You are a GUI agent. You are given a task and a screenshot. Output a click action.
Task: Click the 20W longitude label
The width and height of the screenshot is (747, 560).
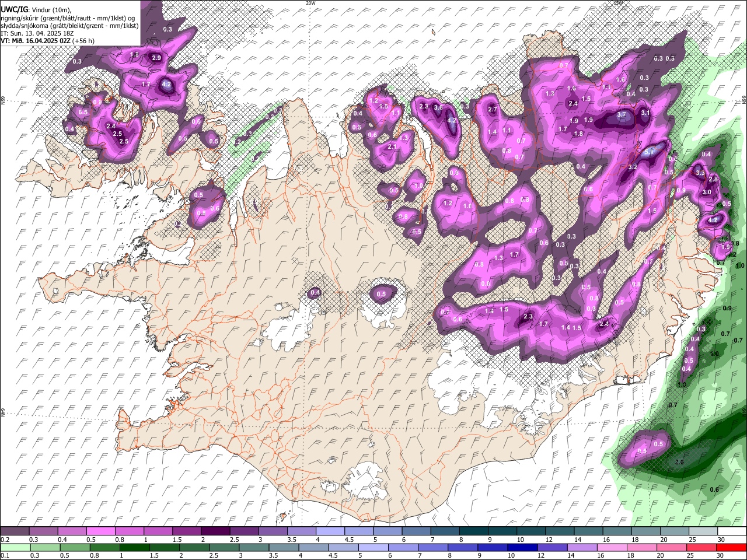point(310,3)
